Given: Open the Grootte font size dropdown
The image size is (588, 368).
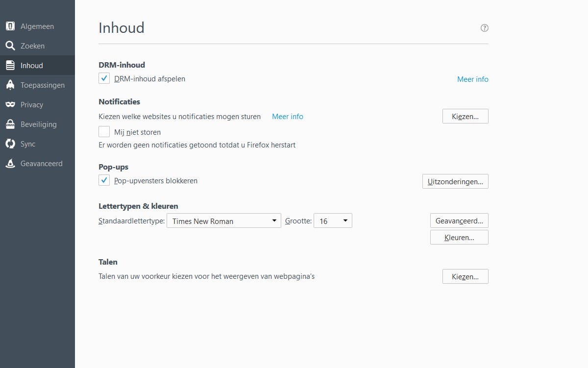Looking at the screenshot, I should tap(333, 221).
